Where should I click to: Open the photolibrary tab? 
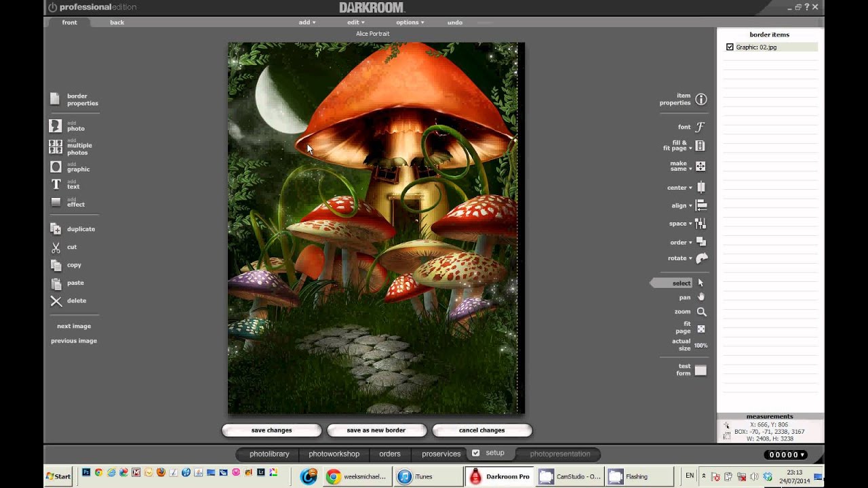pos(269,453)
